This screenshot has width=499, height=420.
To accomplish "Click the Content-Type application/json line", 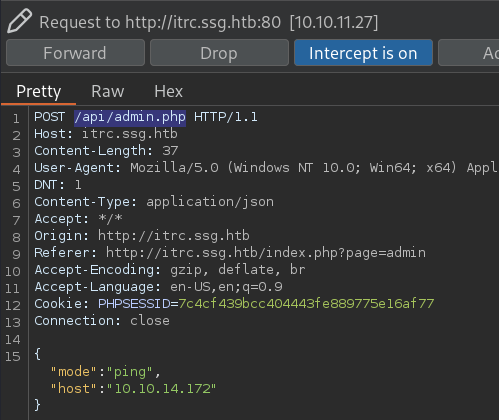I will point(154,202).
